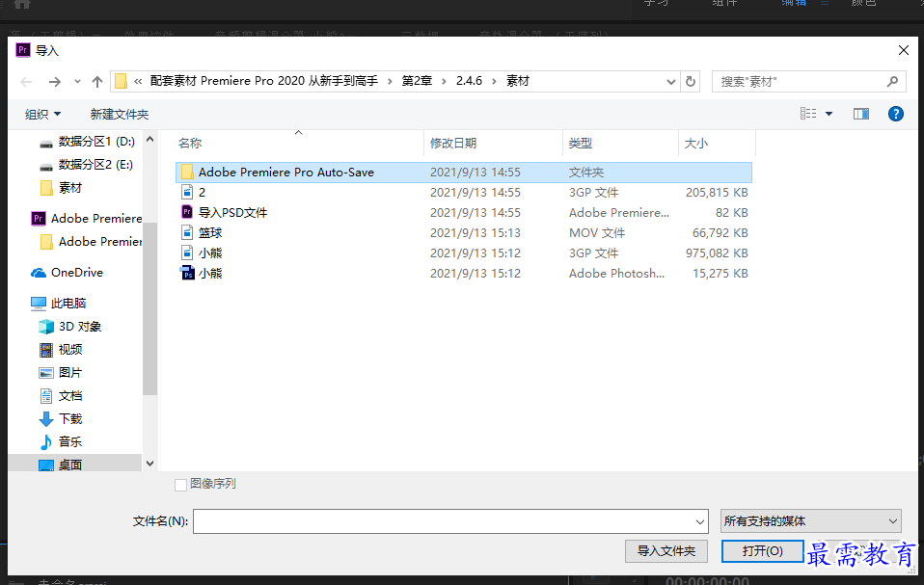Expand the 文件名 dropdown arrow
Viewport: 924px width, 585px height.
699,521
